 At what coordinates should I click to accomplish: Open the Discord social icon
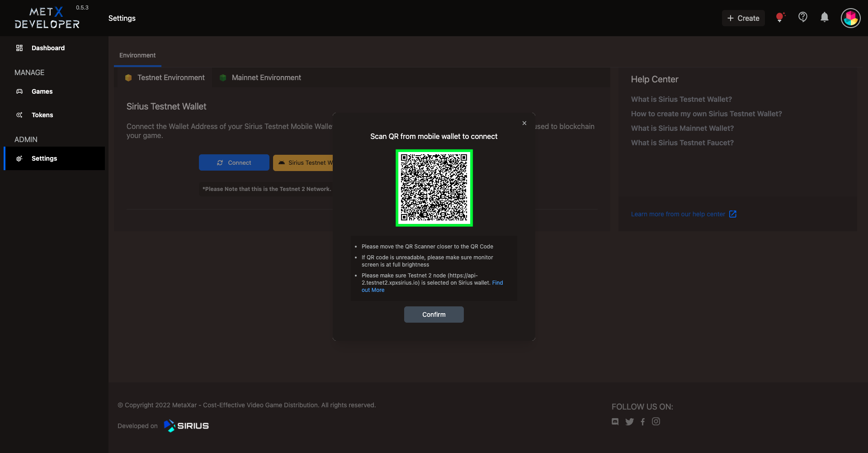(615, 421)
